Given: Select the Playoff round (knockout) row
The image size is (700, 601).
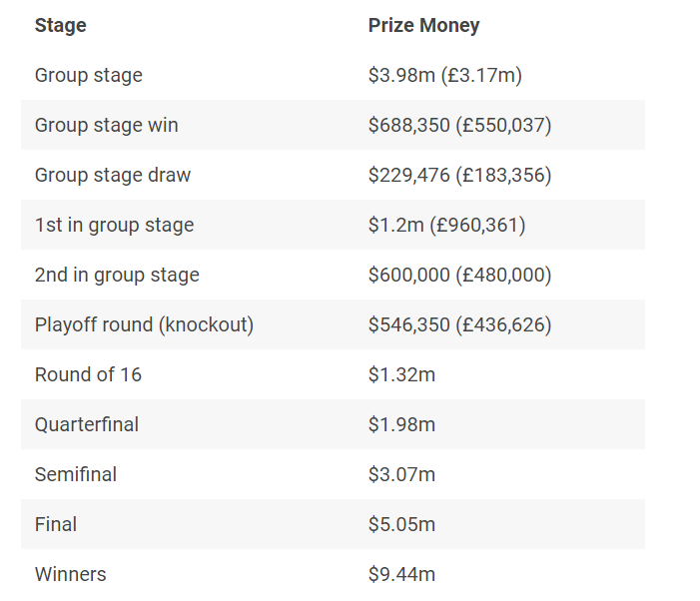Looking at the screenshot, I should pos(333,324).
